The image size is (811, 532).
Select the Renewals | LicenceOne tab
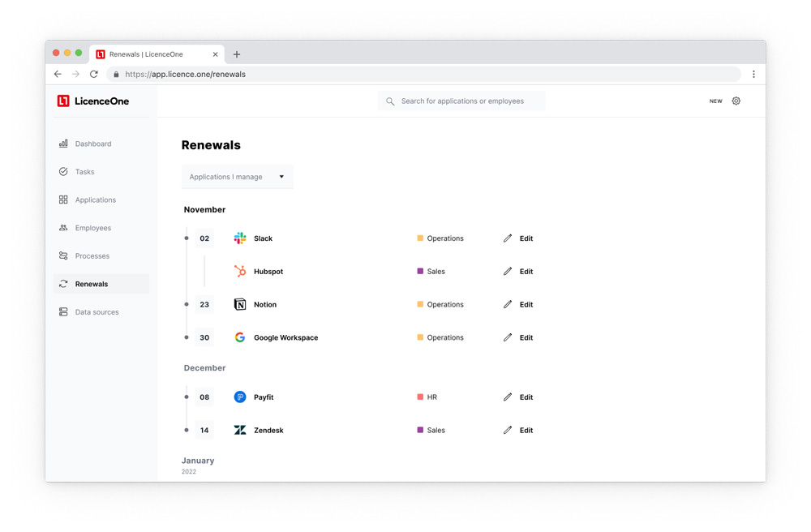click(157, 54)
